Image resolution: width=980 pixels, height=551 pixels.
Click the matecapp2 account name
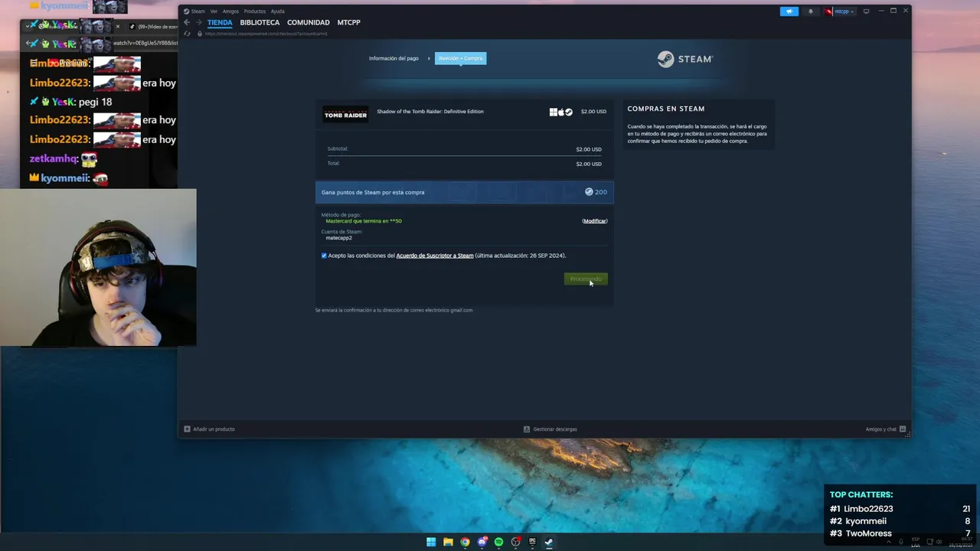(x=338, y=238)
